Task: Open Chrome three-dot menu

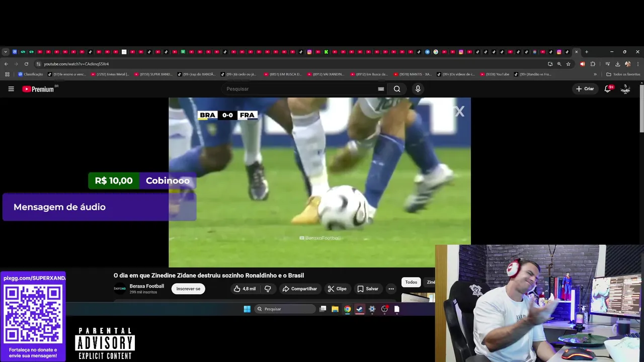Action: 638,64
